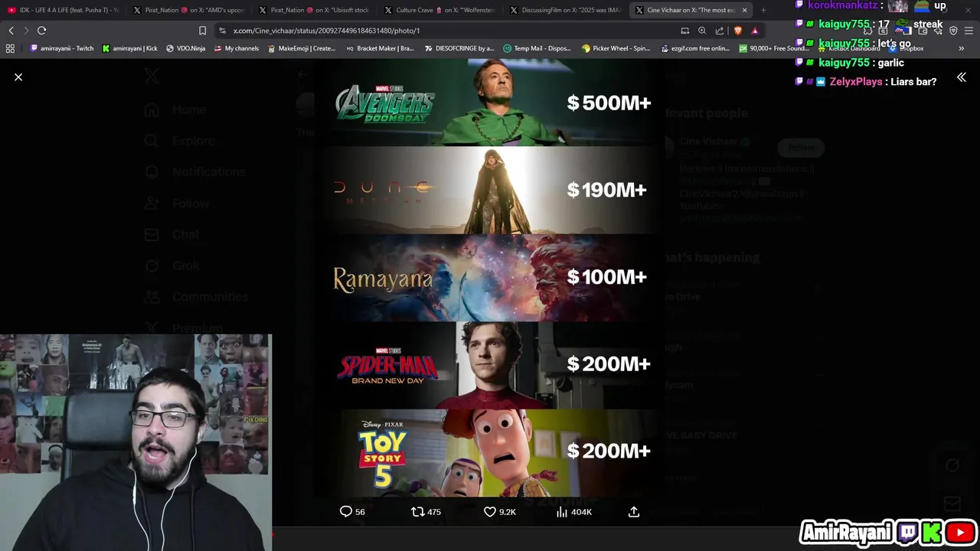Switch to 'IDK - LiFE 4 A LiFE' YouTube tab

(63, 10)
